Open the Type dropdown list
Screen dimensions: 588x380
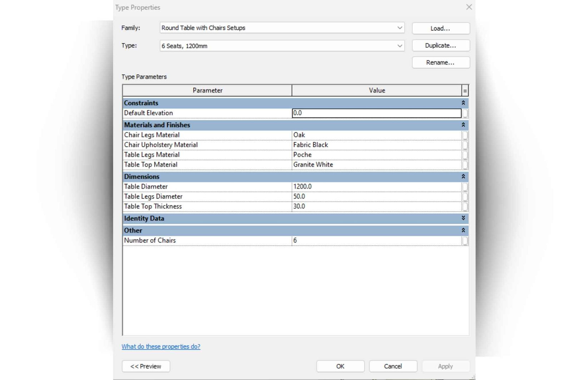click(400, 46)
